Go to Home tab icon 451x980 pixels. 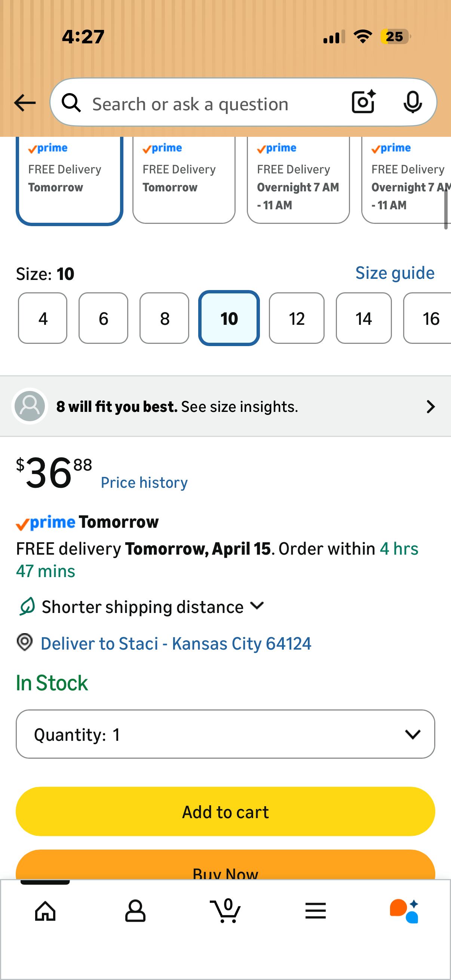(x=45, y=912)
